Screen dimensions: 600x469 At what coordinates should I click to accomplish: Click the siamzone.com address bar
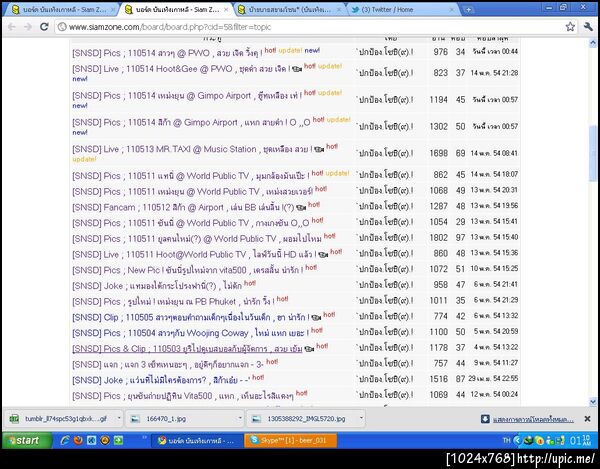point(310,27)
